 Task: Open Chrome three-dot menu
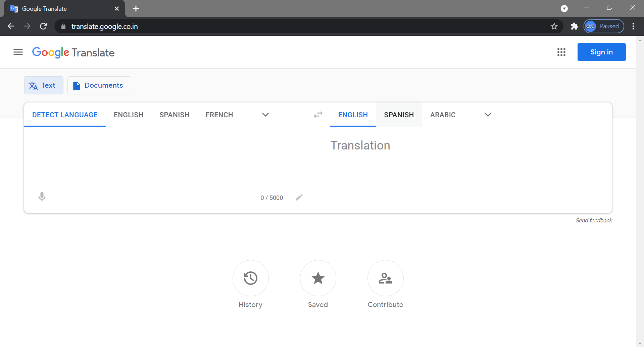coord(633,26)
